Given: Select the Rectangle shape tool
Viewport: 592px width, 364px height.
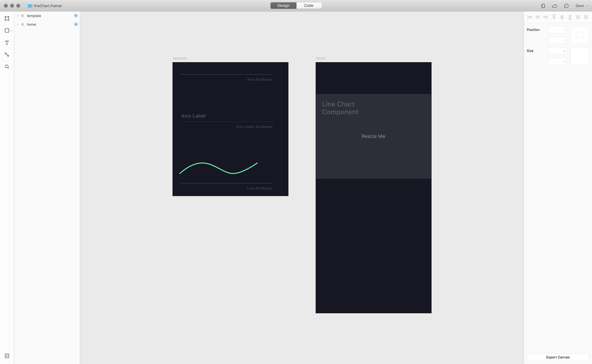Looking at the screenshot, I should tap(6, 31).
